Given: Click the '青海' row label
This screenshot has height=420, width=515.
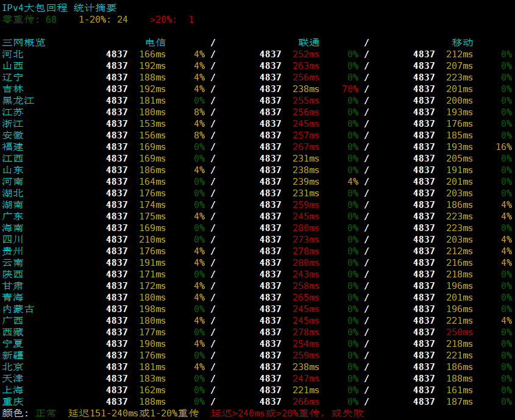Looking at the screenshot, I should pos(13,297).
